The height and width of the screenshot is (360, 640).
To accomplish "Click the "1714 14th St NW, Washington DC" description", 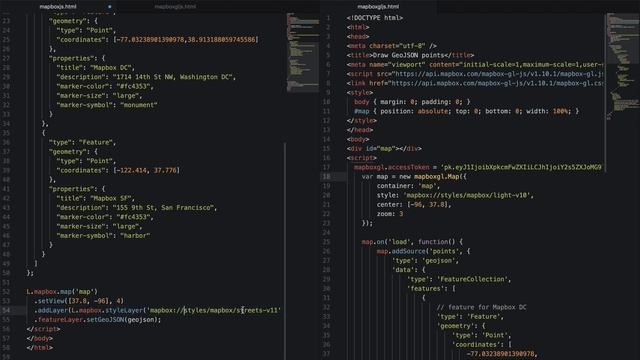I will pos(173,77).
